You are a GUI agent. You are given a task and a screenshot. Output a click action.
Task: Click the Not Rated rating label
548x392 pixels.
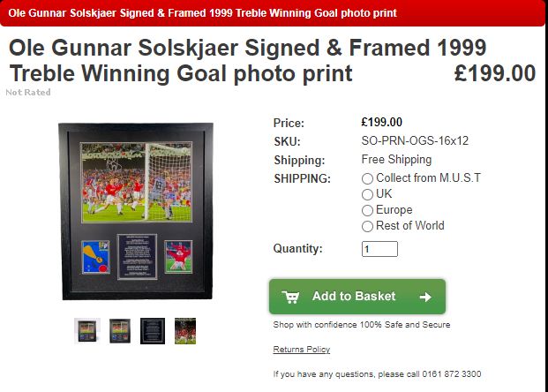tap(28, 93)
